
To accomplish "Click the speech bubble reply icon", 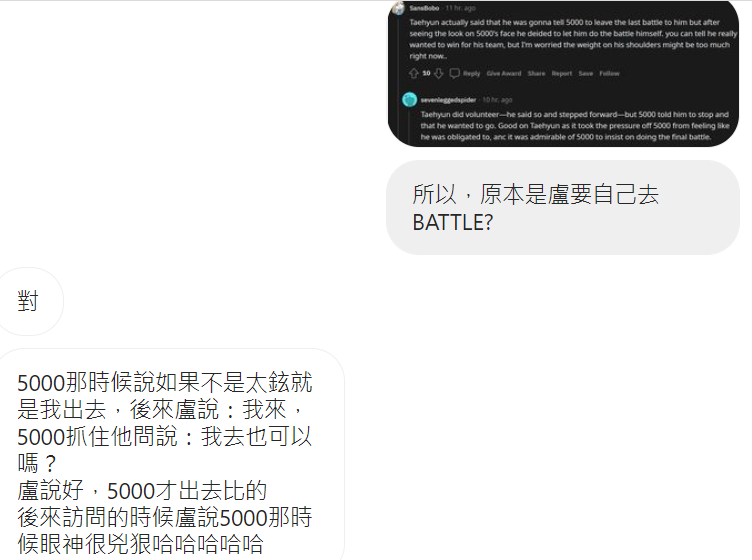I will [455, 73].
